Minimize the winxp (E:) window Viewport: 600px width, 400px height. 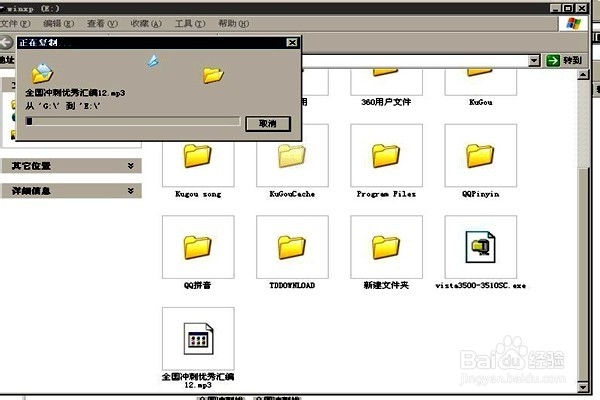point(556,8)
